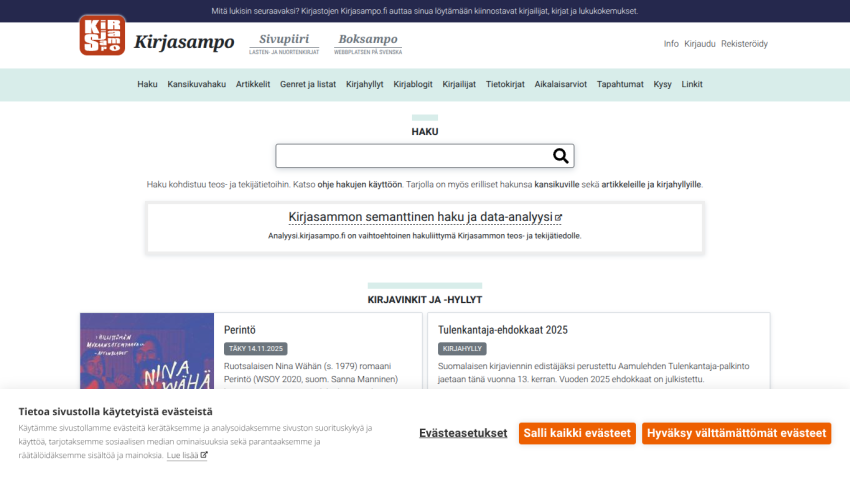The image size is (850, 478).
Task: Open the Info page
Action: tap(671, 44)
